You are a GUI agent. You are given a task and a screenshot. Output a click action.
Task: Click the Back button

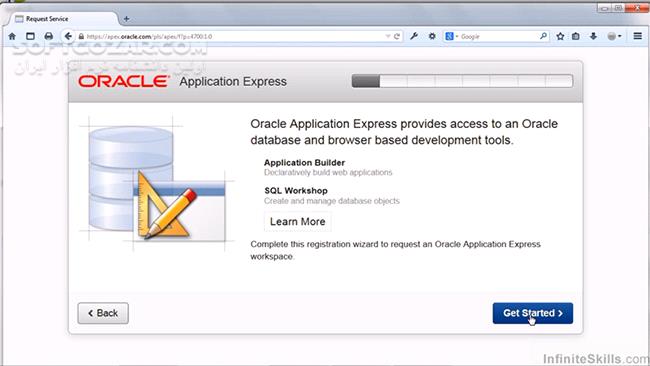tap(103, 313)
